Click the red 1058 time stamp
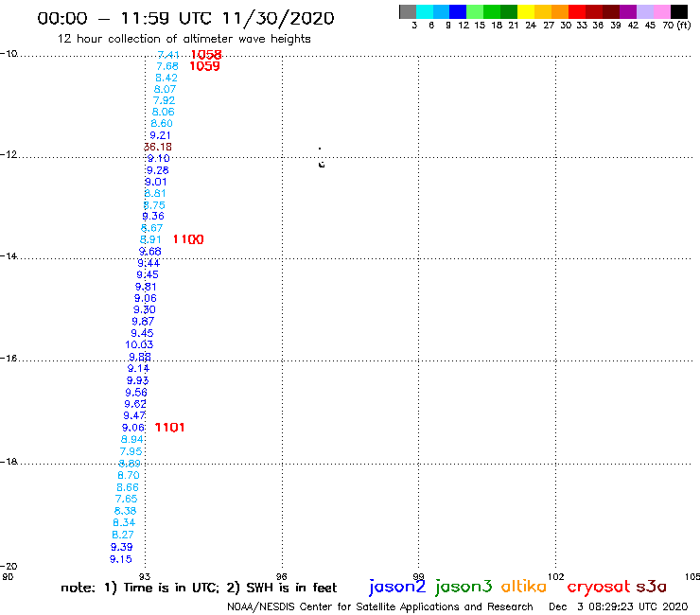This screenshot has width=700, height=615. pyautogui.click(x=206, y=55)
